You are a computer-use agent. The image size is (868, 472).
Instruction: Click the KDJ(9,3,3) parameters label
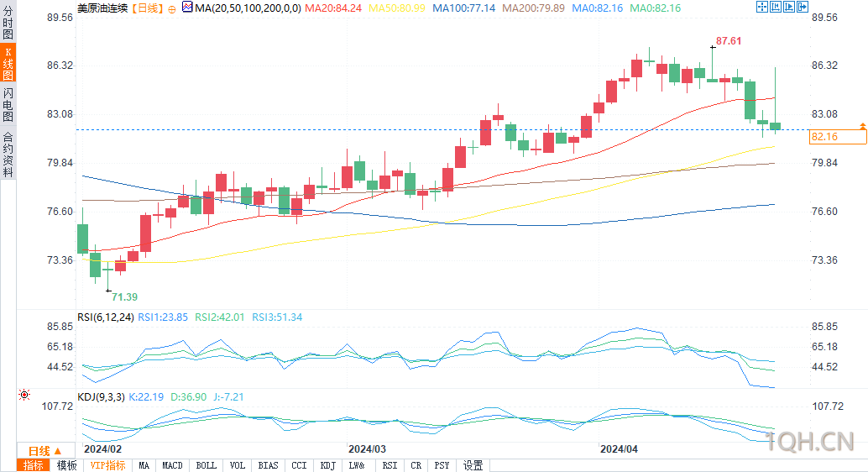[x=101, y=397]
